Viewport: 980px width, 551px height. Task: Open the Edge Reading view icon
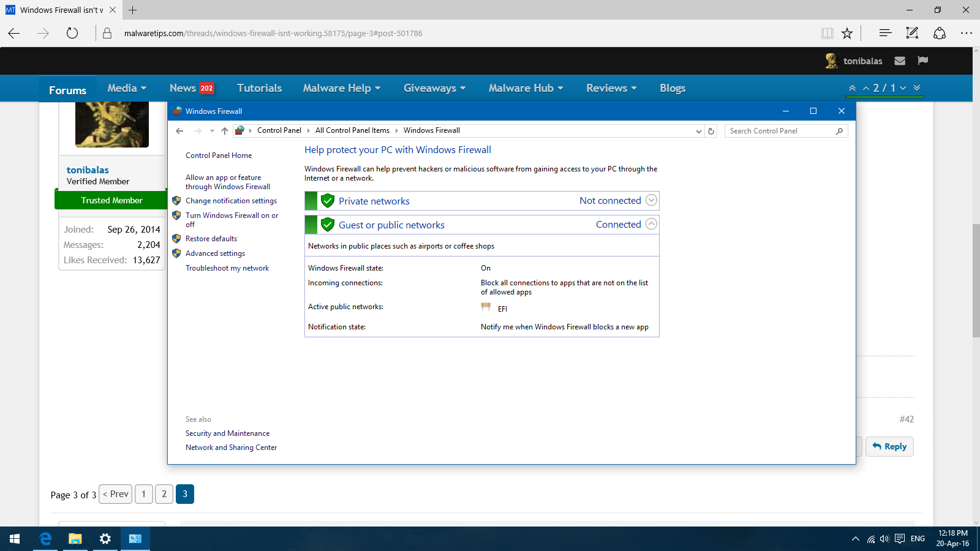click(827, 33)
